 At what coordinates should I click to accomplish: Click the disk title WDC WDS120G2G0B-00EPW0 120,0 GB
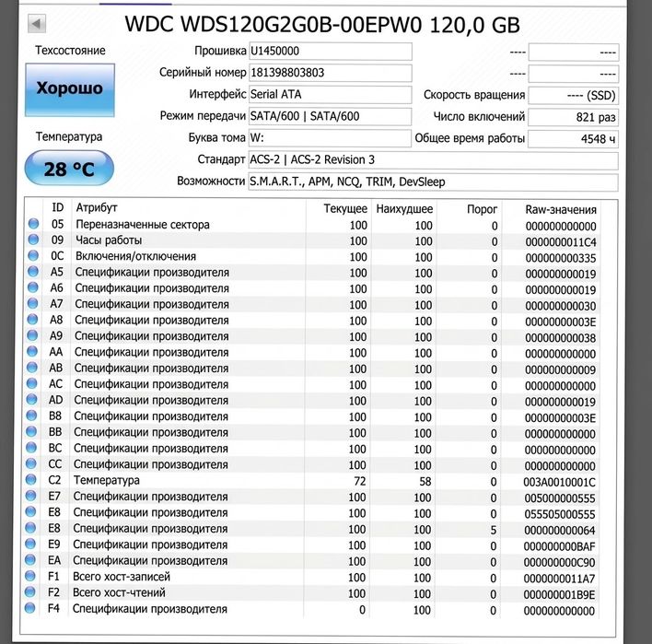pos(322,25)
